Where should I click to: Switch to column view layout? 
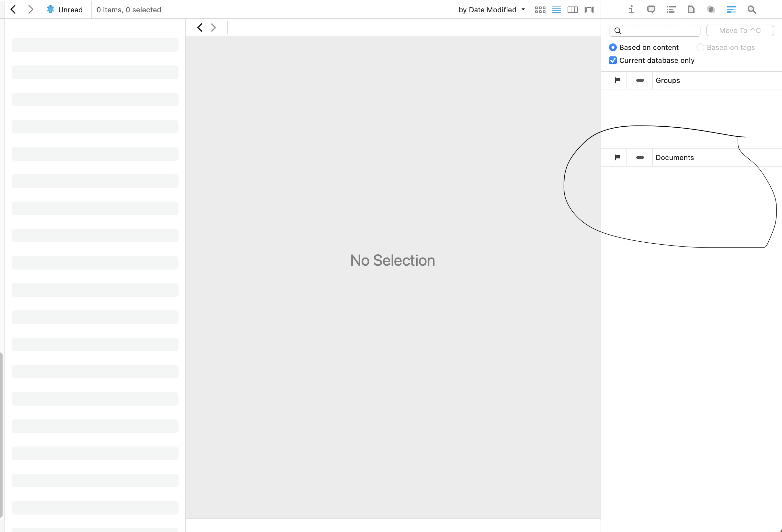pyautogui.click(x=572, y=9)
